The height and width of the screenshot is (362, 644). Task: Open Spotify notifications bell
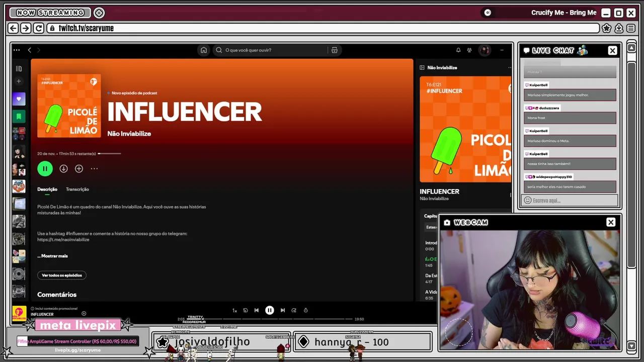(x=458, y=50)
